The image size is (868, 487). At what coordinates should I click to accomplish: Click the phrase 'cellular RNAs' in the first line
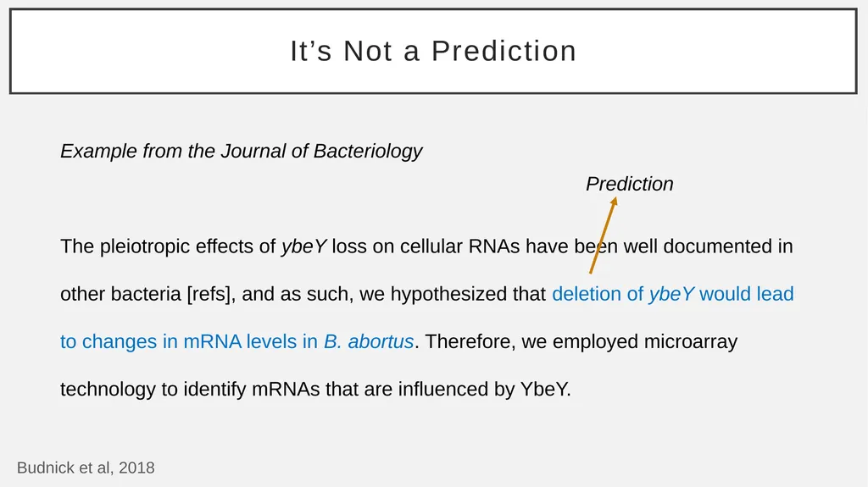click(459, 246)
